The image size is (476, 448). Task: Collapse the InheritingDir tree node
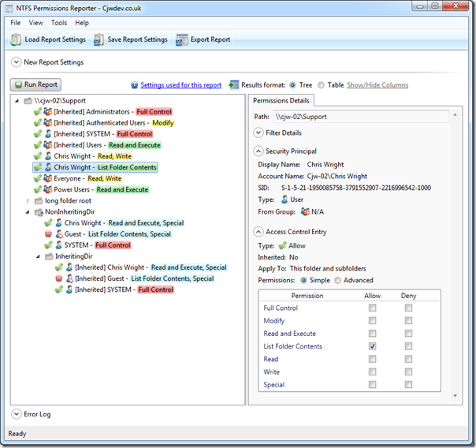[38, 256]
